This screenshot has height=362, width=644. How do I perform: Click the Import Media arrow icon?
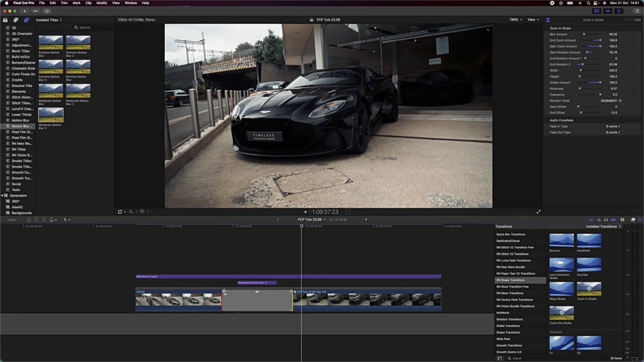(24, 11)
